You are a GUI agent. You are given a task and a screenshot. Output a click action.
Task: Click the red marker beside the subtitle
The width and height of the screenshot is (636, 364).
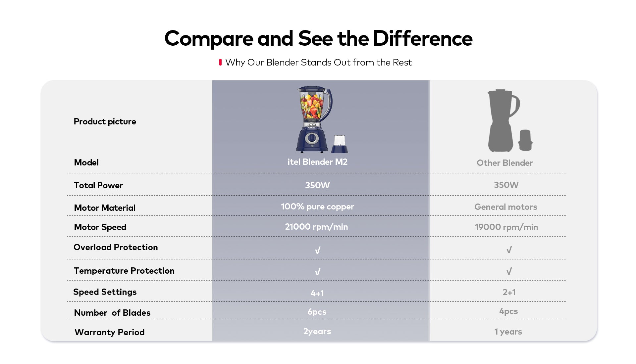[x=220, y=62]
